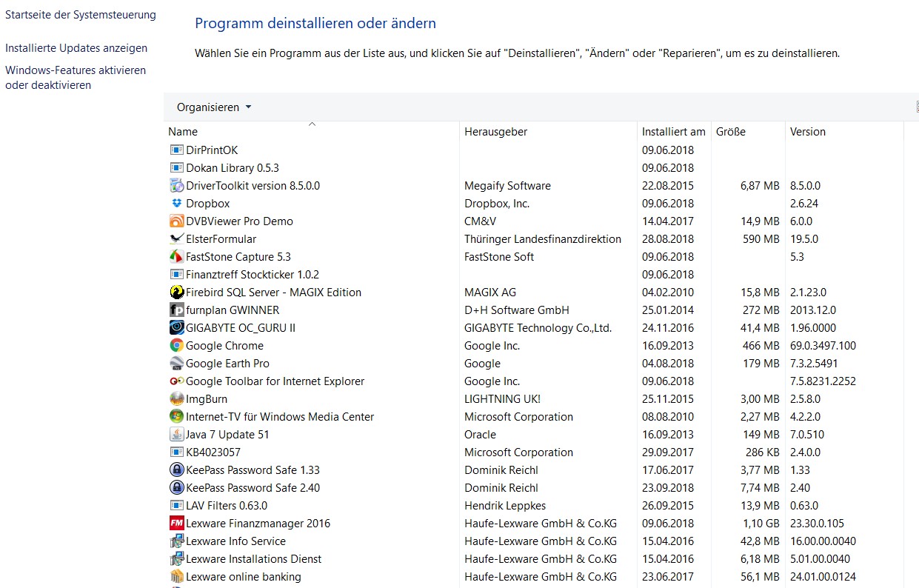Click the version 69.0.3497.100
Screen dimensions: 919x588
pos(823,346)
